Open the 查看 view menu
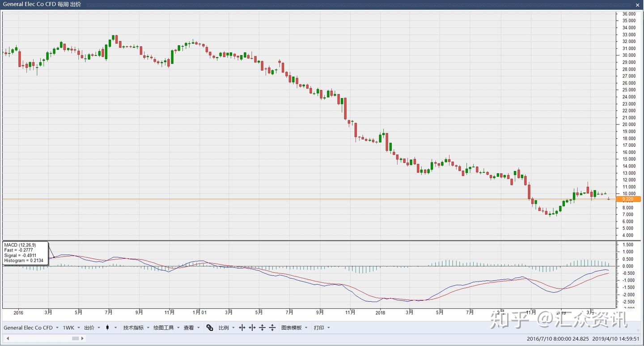 point(192,328)
